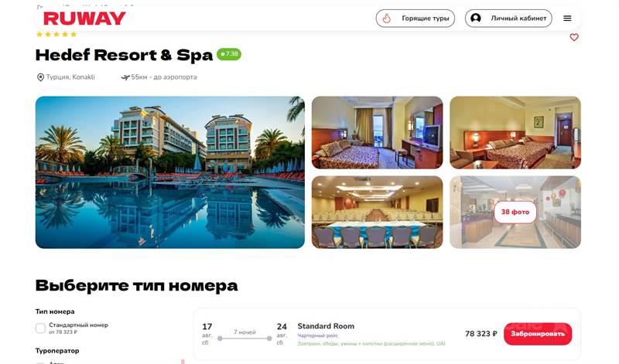Click the user avatar icon
The height and width of the screenshot is (364, 619).
[x=476, y=18]
